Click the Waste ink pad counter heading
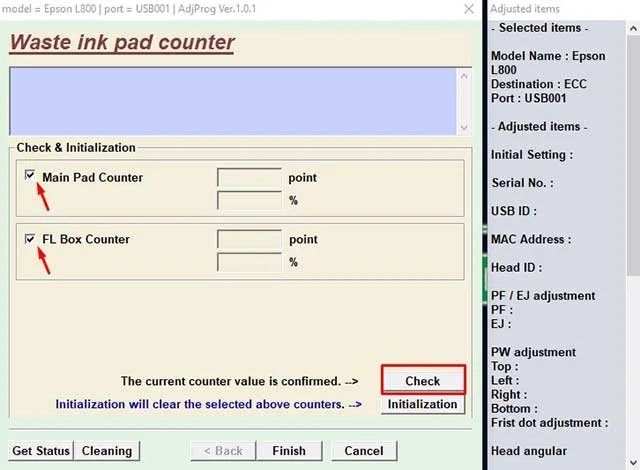This screenshot has height=470, width=640. (122, 43)
